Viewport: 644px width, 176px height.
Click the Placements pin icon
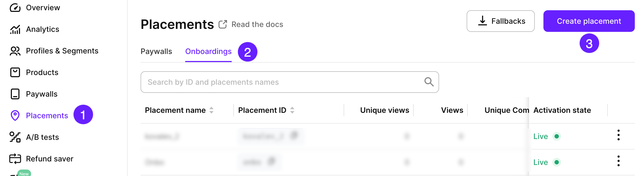pos(15,116)
